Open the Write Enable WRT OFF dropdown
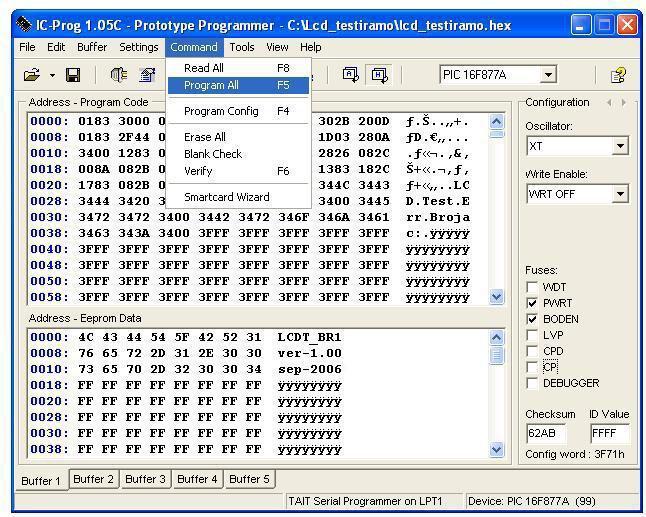This screenshot has width=646, height=517. coord(620,194)
